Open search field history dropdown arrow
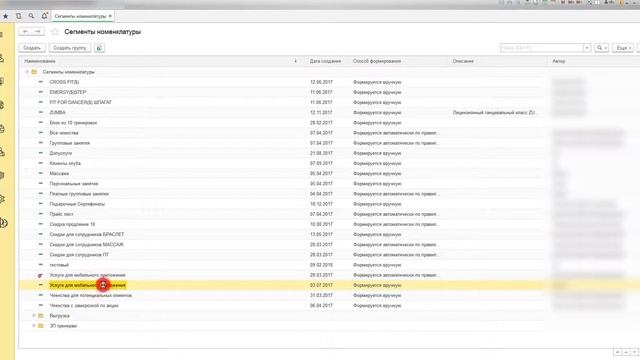 587,48
